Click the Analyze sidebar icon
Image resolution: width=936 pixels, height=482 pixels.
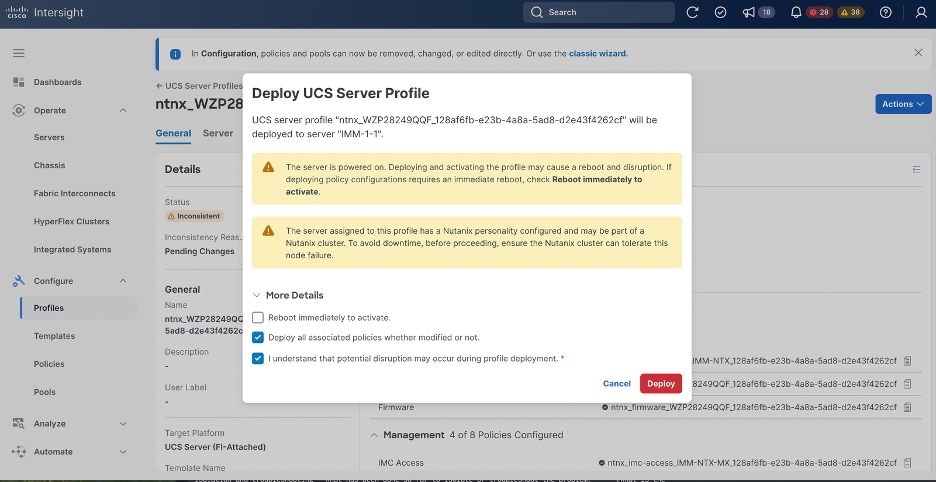coord(19,423)
